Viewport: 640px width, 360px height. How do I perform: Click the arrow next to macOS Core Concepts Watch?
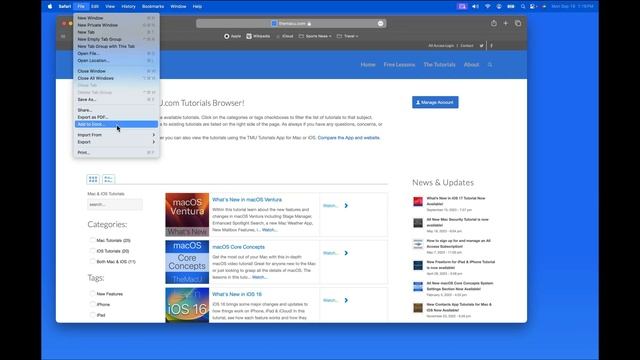346,253
